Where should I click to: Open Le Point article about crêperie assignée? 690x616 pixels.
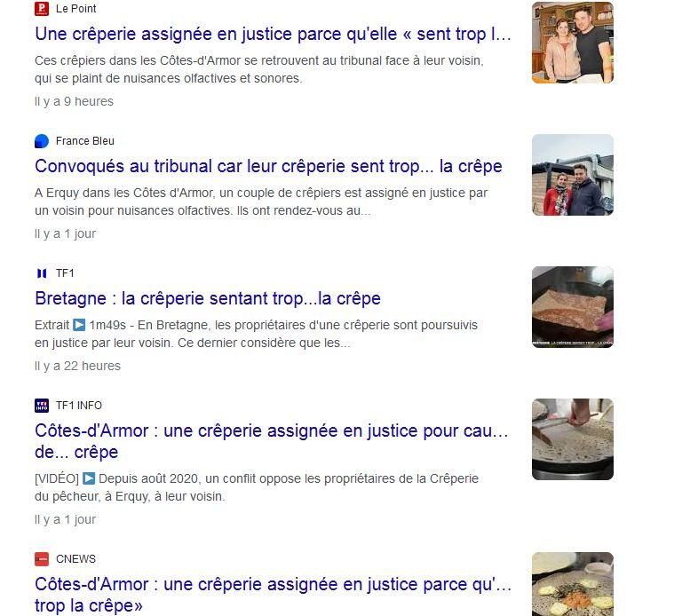coord(273,35)
